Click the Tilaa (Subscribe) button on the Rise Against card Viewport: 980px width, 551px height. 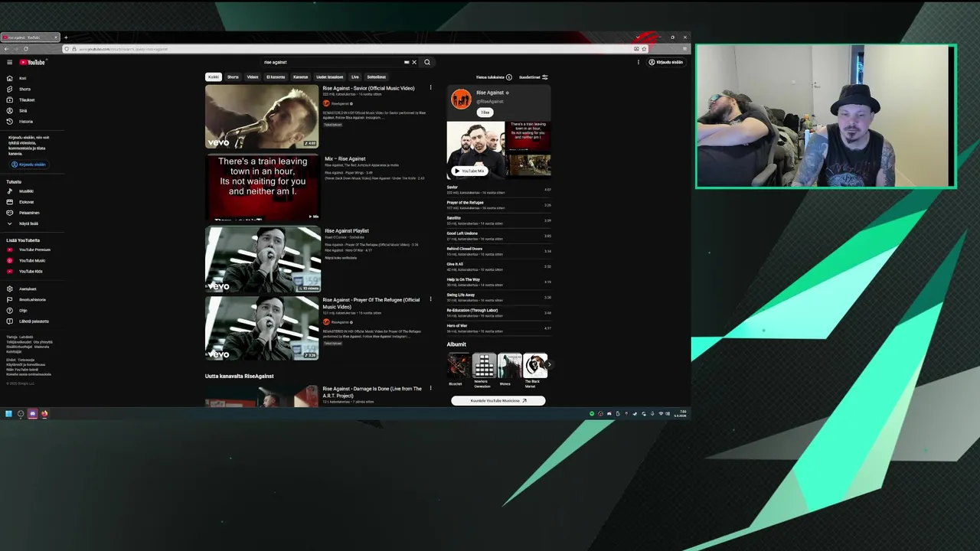click(x=485, y=112)
